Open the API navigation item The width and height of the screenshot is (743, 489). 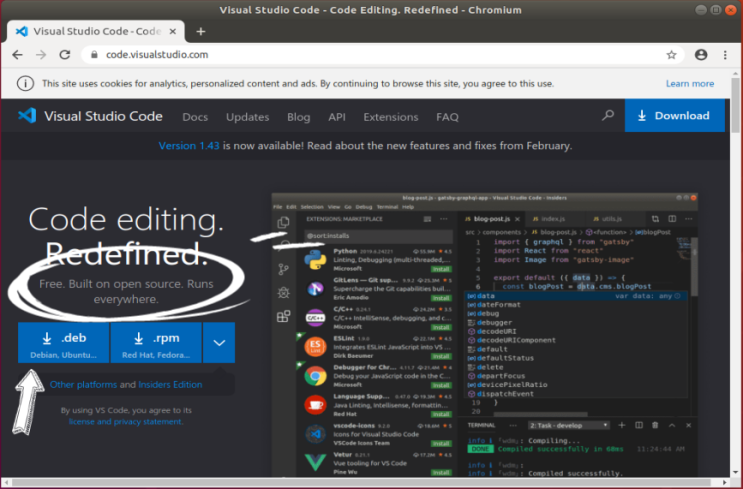[337, 117]
